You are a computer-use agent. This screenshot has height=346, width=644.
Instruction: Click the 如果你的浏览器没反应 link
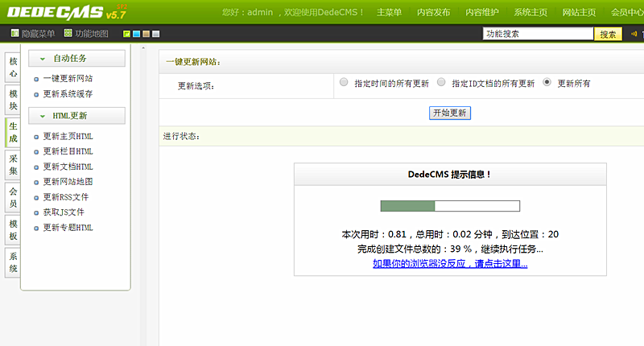pyautogui.click(x=450, y=263)
